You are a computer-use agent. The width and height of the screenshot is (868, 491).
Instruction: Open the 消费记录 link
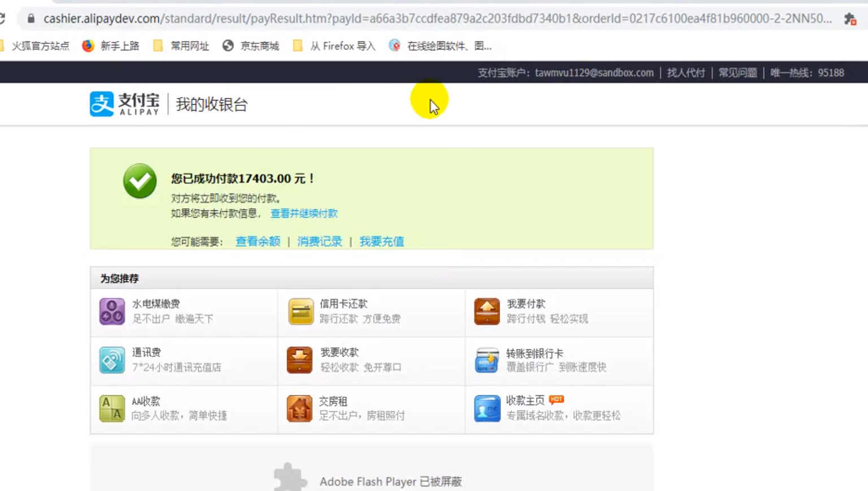319,242
